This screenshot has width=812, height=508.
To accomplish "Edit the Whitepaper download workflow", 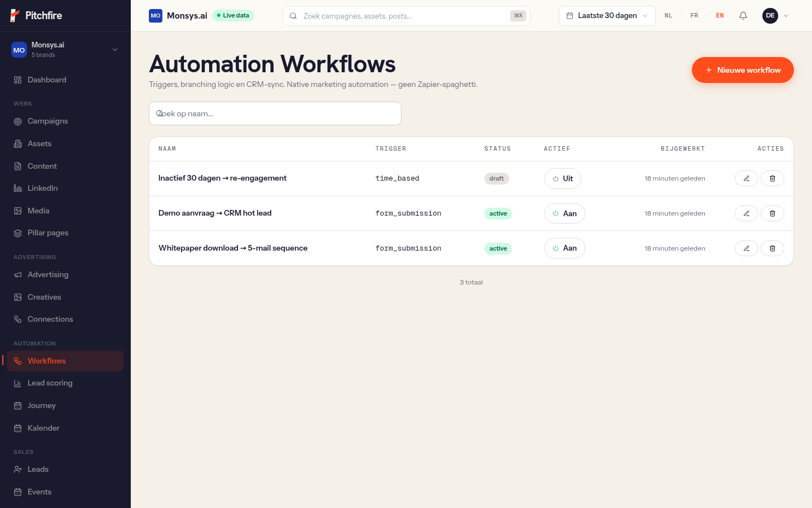I will point(746,248).
